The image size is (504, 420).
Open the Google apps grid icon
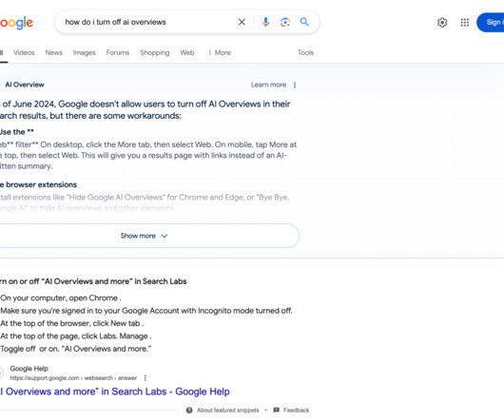tap(464, 23)
